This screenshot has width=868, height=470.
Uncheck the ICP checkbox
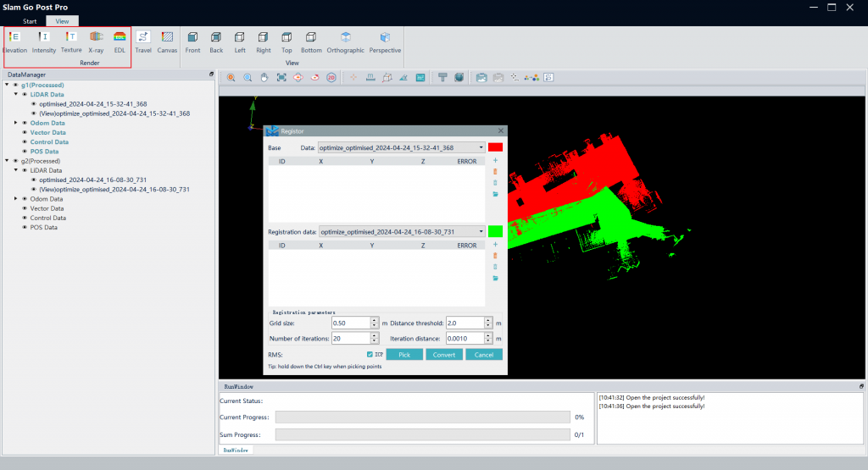pos(370,354)
